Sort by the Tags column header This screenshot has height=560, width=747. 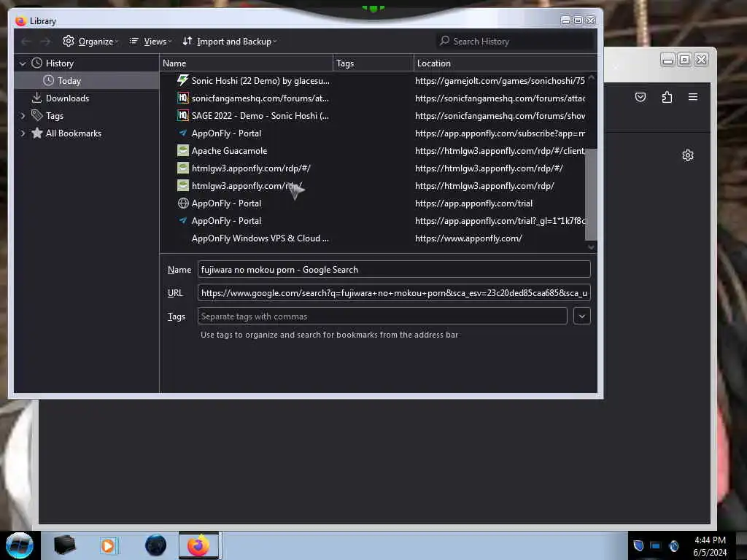(x=373, y=63)
